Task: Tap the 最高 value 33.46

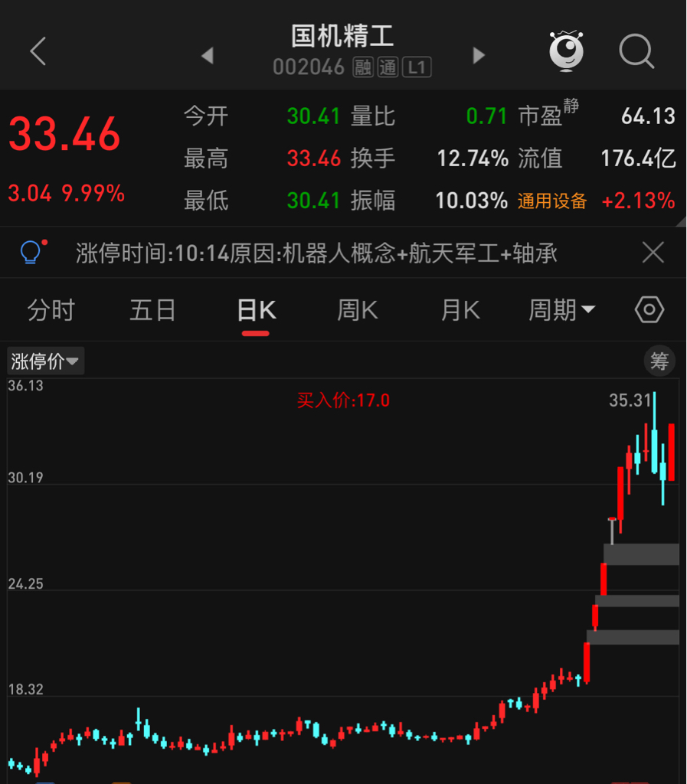Action: pyautogui.click(x=313, y=158)
